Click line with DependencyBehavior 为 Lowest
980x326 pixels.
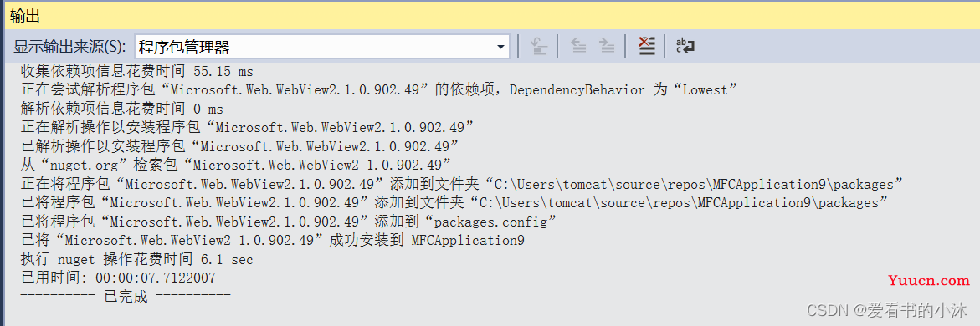coord(379,90)
